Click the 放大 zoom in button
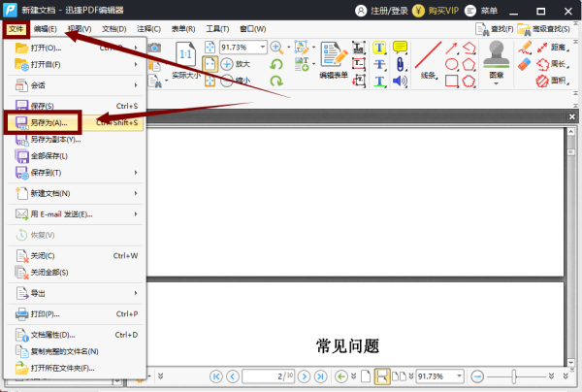 pyautogui.click(x=235, y=64)
